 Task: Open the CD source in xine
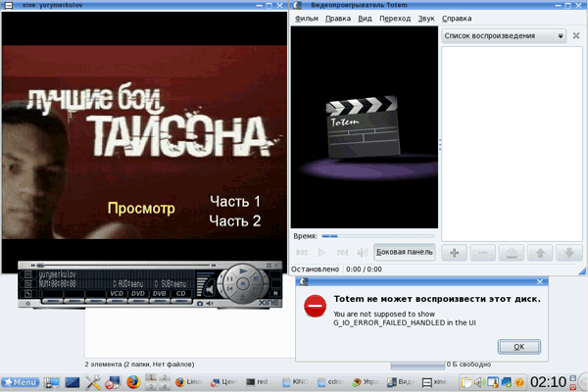tap(180, 294)
